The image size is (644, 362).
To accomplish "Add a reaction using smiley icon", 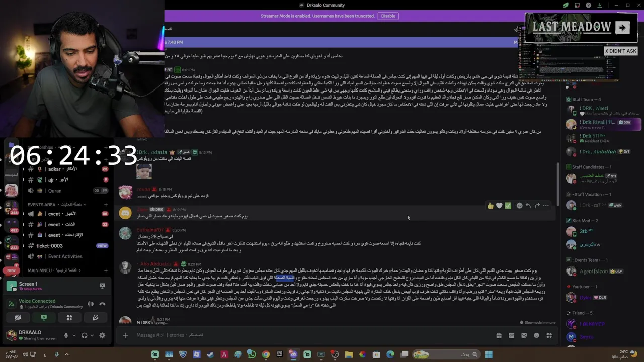I will (519, 206).
